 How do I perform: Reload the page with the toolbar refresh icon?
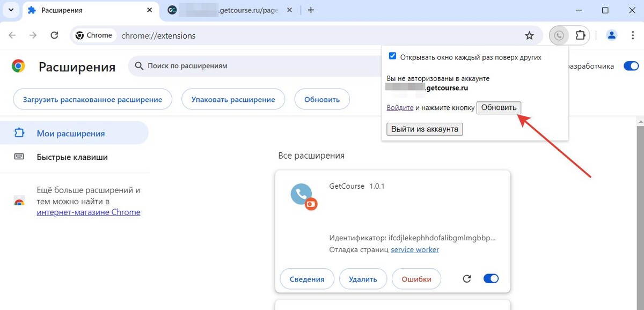click(54, 35)
